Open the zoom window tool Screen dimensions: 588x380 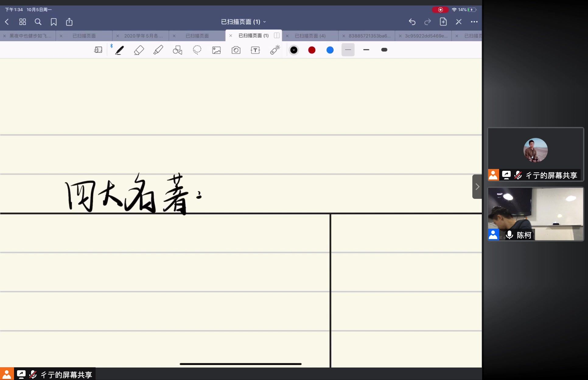click(98, 50)
